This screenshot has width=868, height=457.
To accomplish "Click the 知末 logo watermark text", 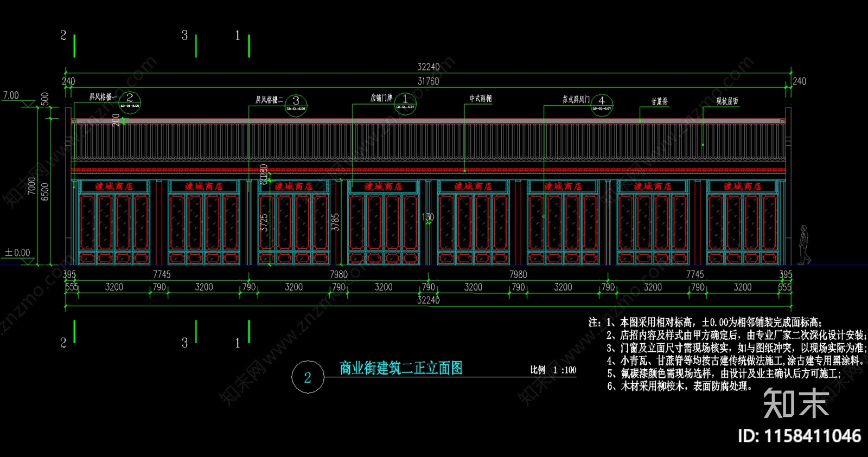I will click(796, 403).
